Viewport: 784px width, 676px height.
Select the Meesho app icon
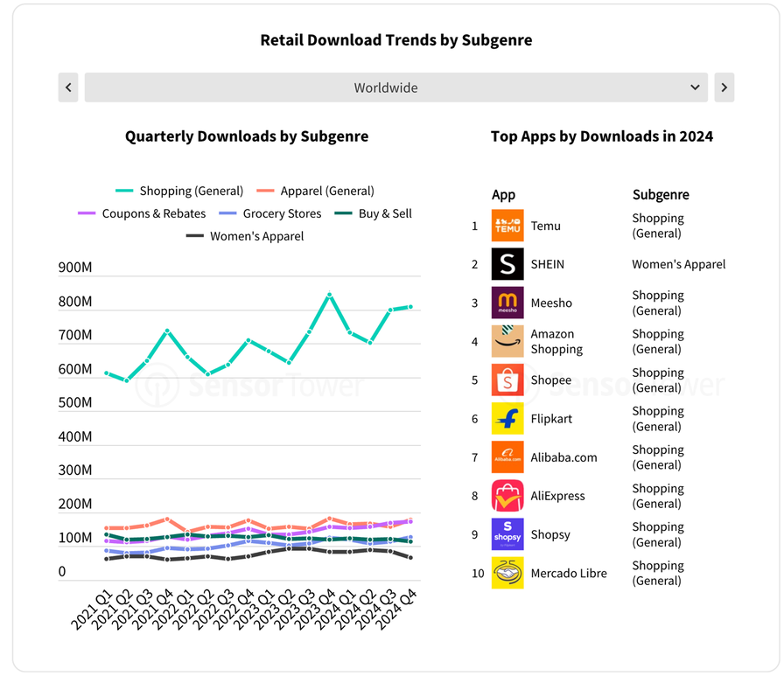507,303
